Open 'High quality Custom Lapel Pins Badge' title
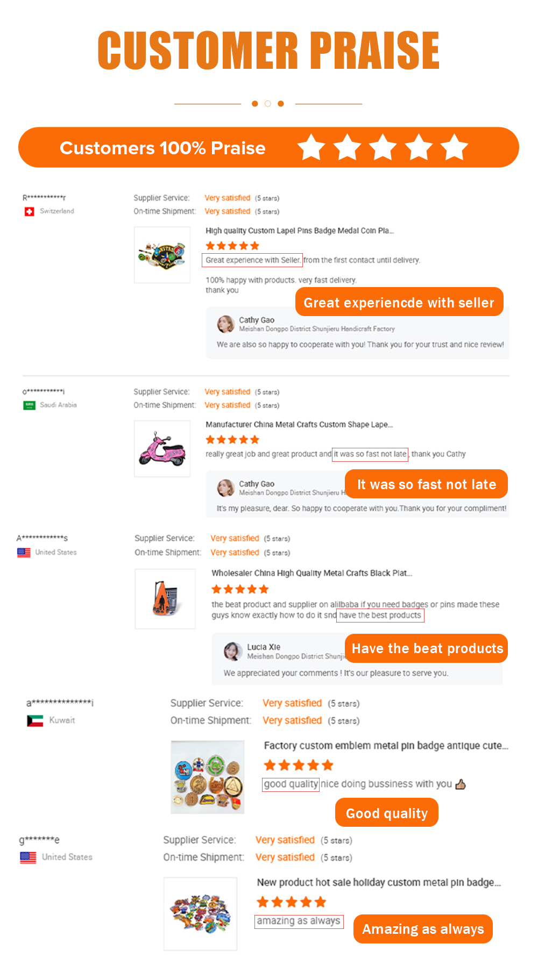Screen dimensions: 538x980 point(300,231)
